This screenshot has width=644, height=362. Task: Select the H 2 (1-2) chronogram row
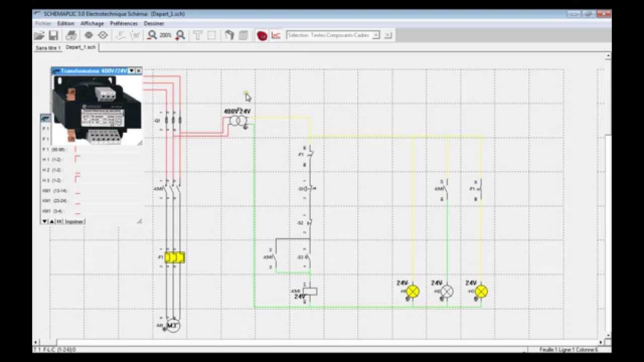point(91,170)
